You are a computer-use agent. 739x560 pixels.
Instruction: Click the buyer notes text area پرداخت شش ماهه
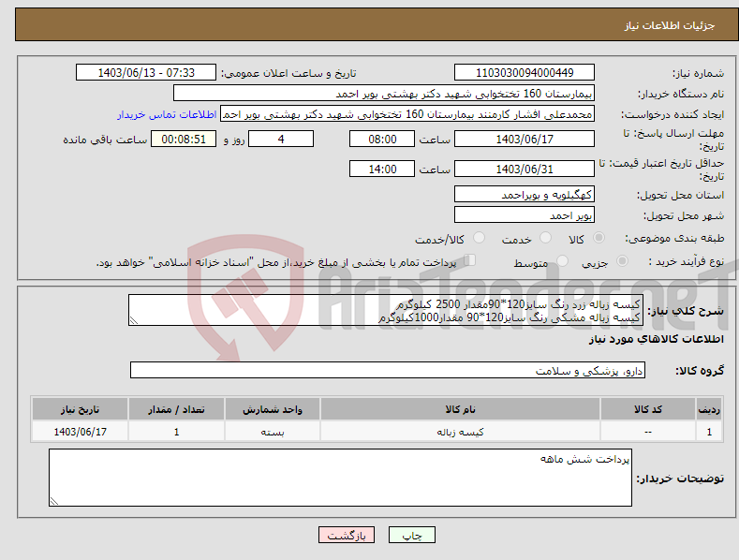tap(340, 478)
